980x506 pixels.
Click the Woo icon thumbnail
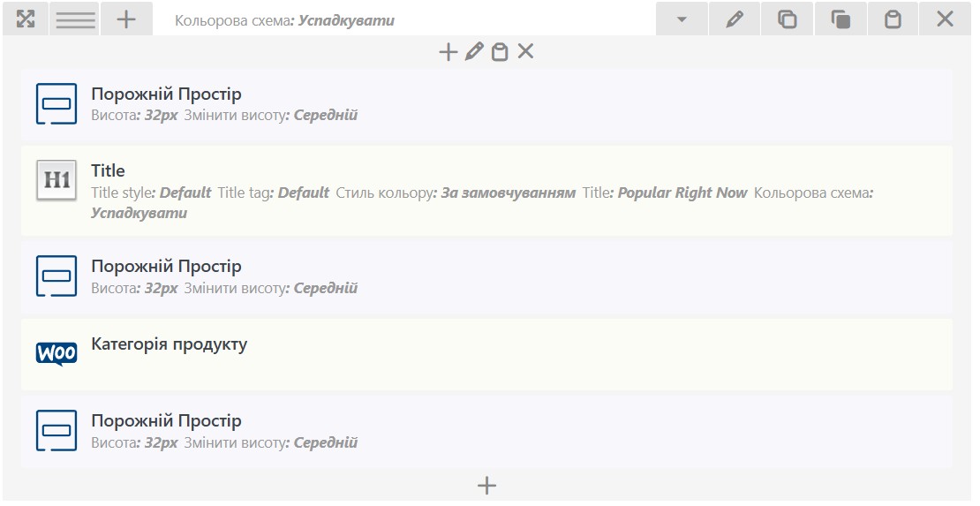(57, 353)
